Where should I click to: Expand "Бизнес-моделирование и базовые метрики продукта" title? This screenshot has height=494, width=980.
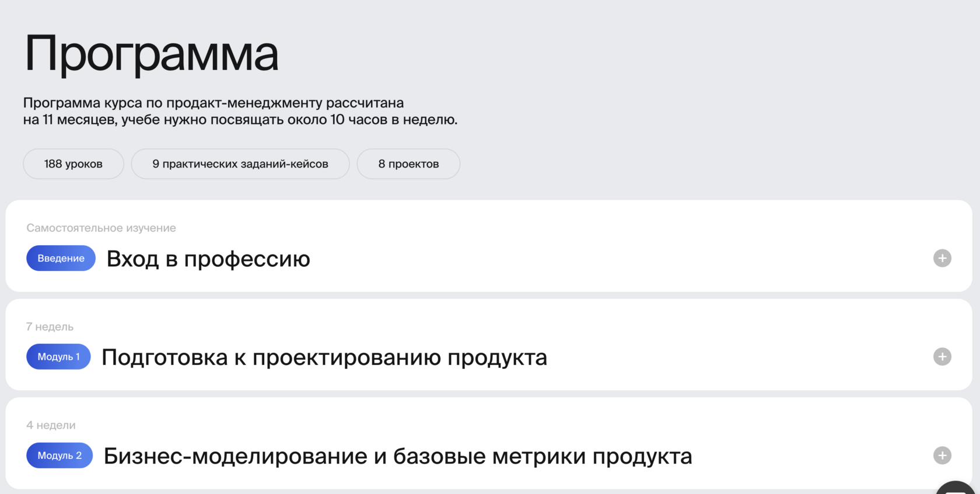tap(398, 456)
